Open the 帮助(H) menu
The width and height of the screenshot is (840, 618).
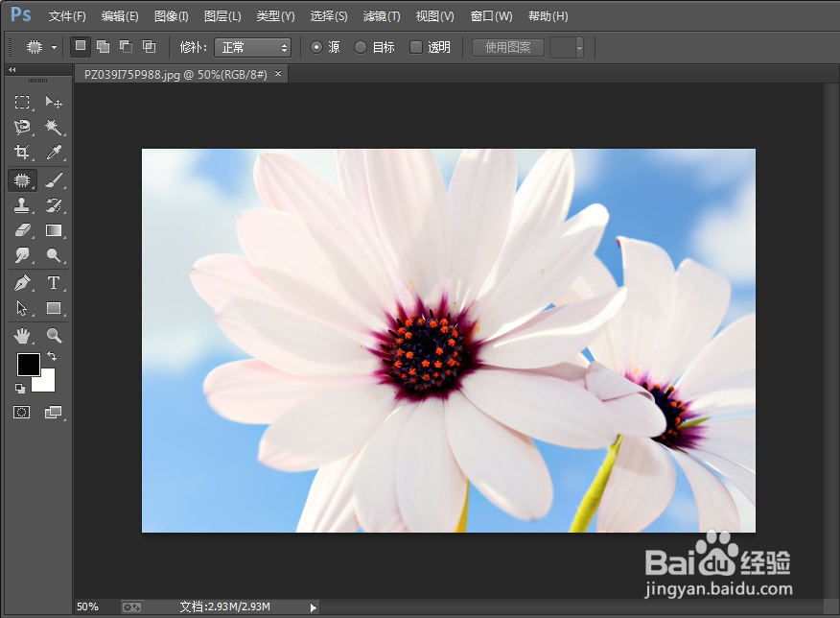pyautogui.click(x=548, y=16)
